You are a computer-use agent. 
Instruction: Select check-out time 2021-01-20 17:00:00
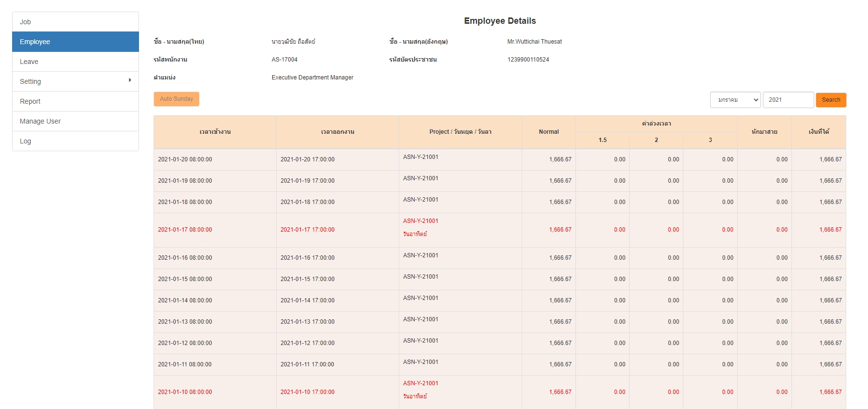(x=308, y=159)
